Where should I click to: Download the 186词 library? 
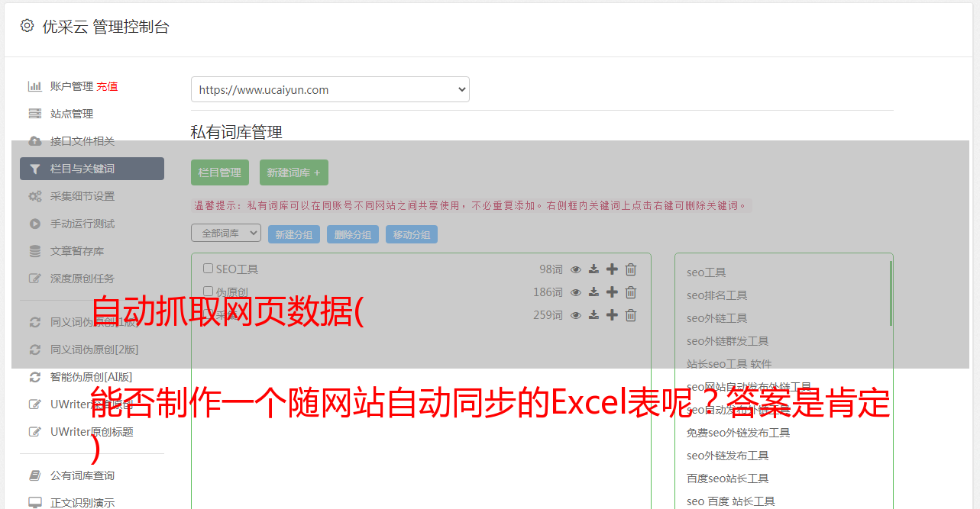593,292
